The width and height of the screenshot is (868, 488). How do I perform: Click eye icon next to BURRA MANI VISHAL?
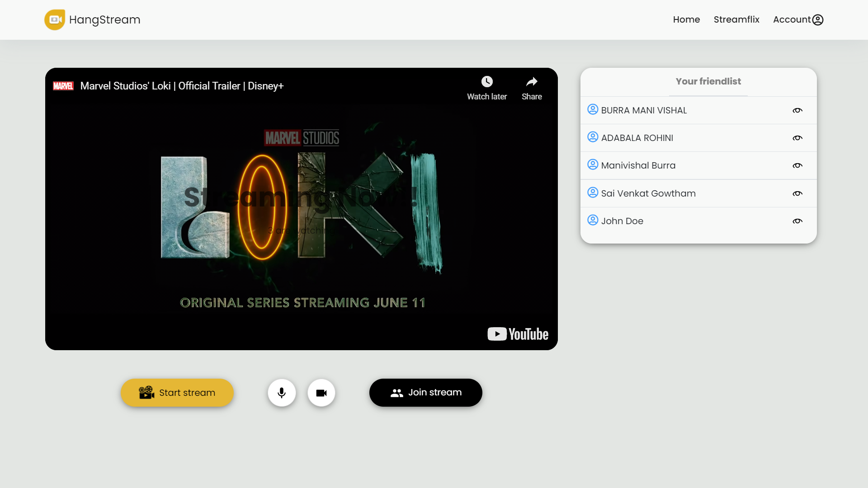797,111
